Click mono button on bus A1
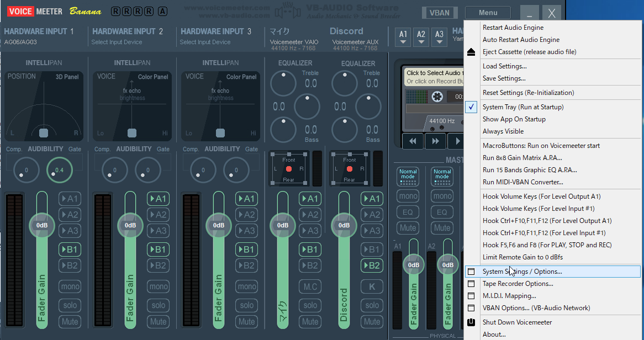The height and width of the screenshot is (340, 644). 408,196
